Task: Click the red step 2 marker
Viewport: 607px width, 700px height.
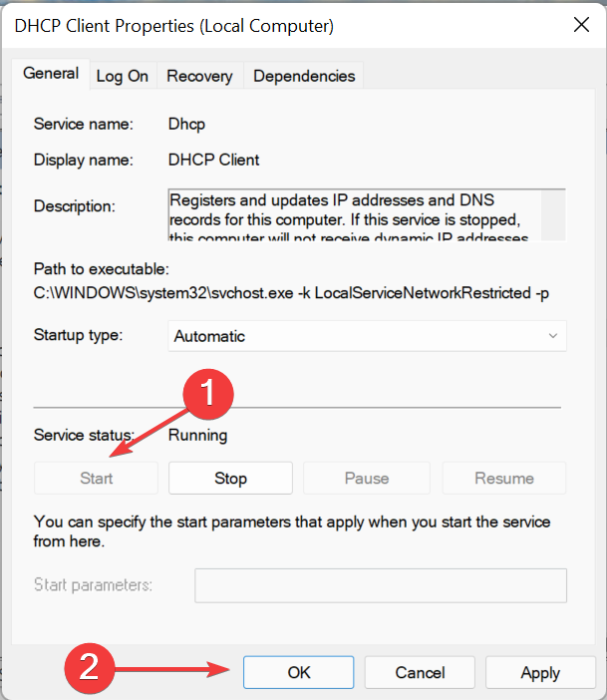Action: pos(89,665)
